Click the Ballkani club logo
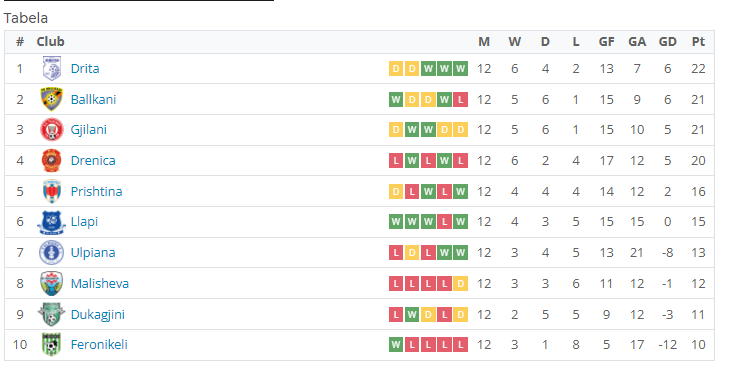755x371 pixels. click(52, 99)
